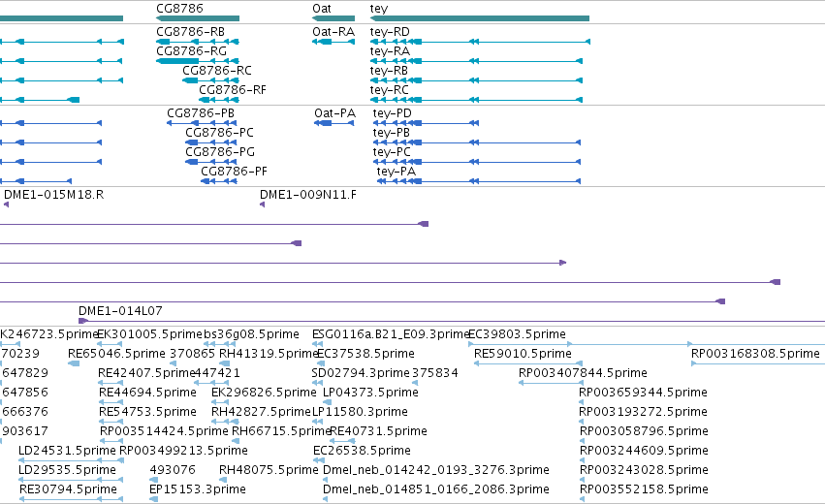Select EST label RH41319.5prime

(269, 354)
